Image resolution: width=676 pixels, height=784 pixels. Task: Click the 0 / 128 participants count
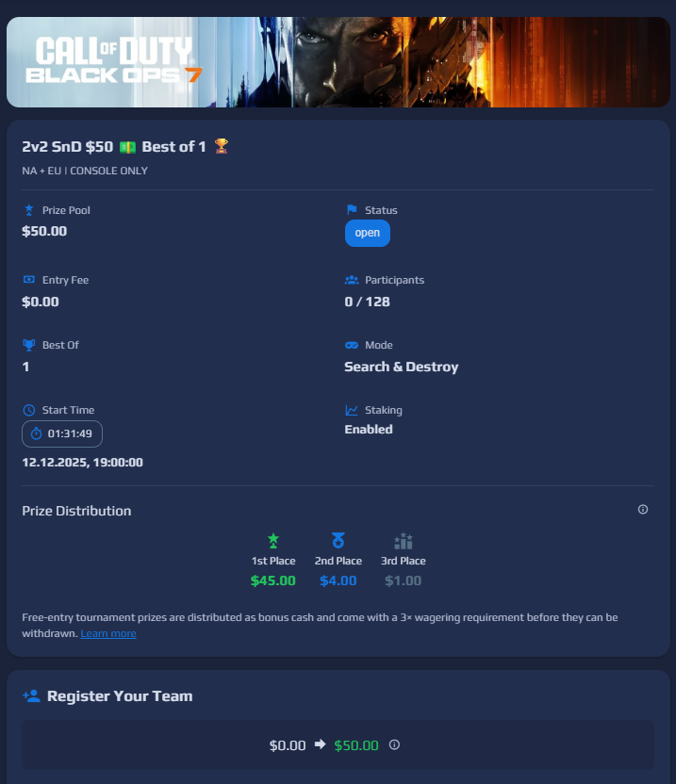367,302
